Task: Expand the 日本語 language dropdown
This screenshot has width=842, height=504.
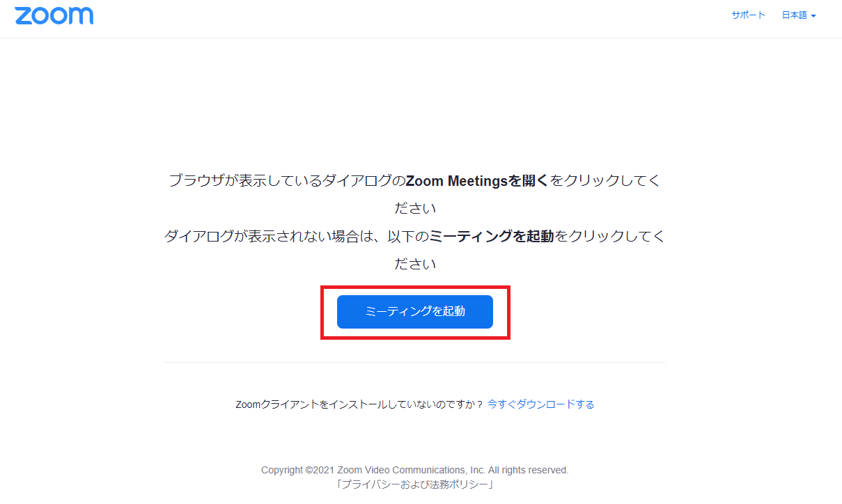Action: (x=798, y=15)
